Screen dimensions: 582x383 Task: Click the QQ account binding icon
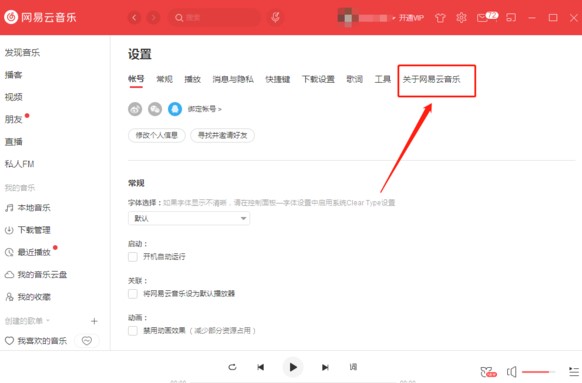point(175,109)
